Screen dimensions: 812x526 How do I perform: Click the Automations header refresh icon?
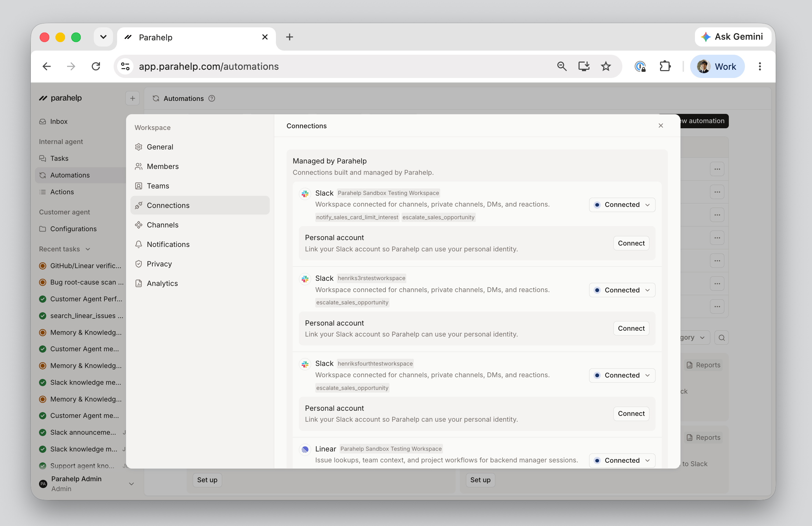[156, 98]
